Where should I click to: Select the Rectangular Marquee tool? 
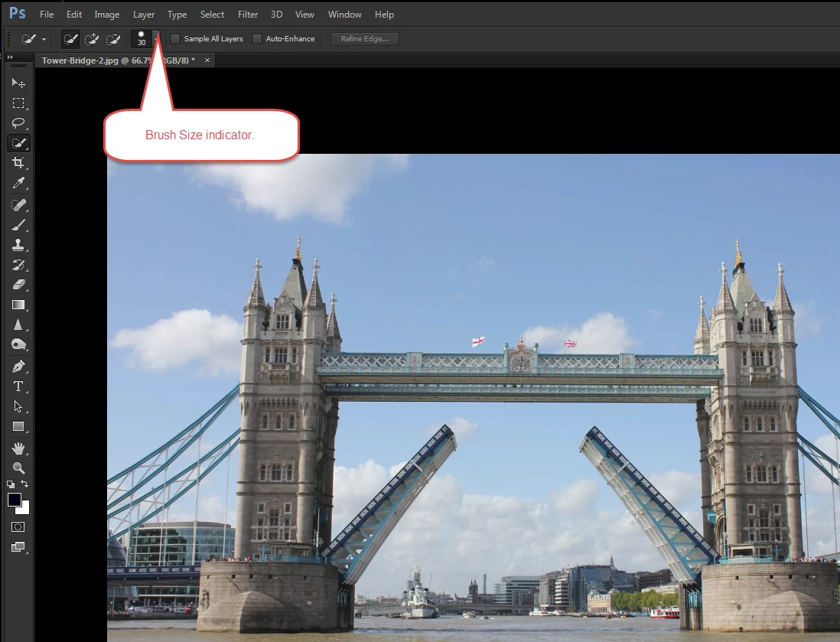click(18, 103)
